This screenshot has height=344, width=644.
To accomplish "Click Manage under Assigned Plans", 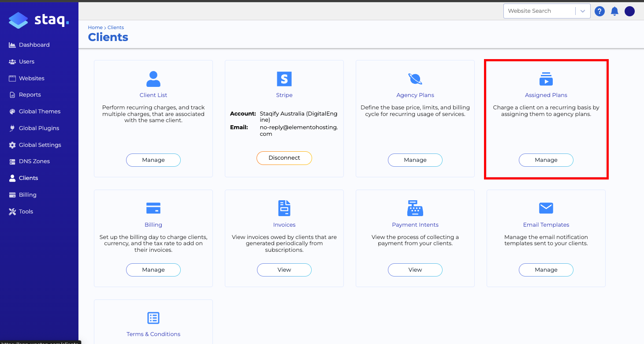I will (546, 160).
